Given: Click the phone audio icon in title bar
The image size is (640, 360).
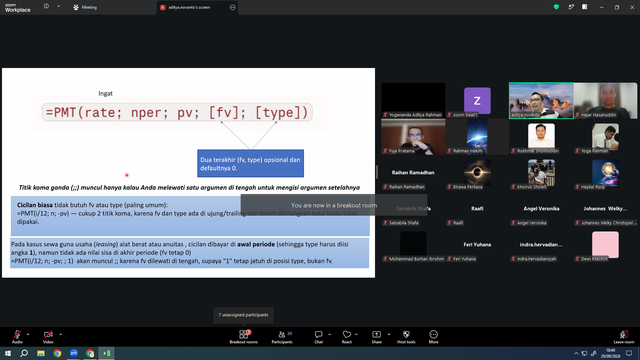Looking at the screenshot, I should point(571,7).
